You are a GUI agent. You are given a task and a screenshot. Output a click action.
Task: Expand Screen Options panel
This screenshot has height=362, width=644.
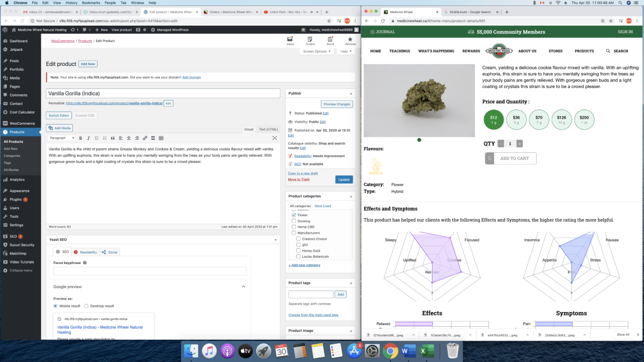tap(317, 51)
